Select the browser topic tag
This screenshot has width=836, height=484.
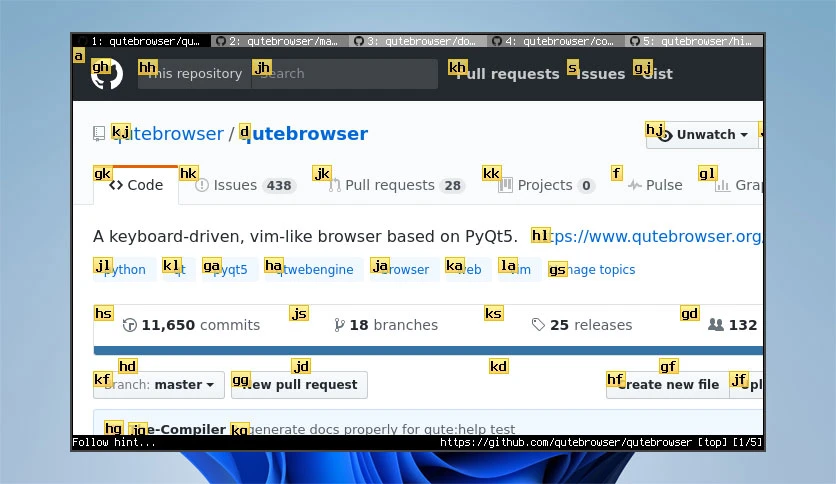[x=404, y=269]
